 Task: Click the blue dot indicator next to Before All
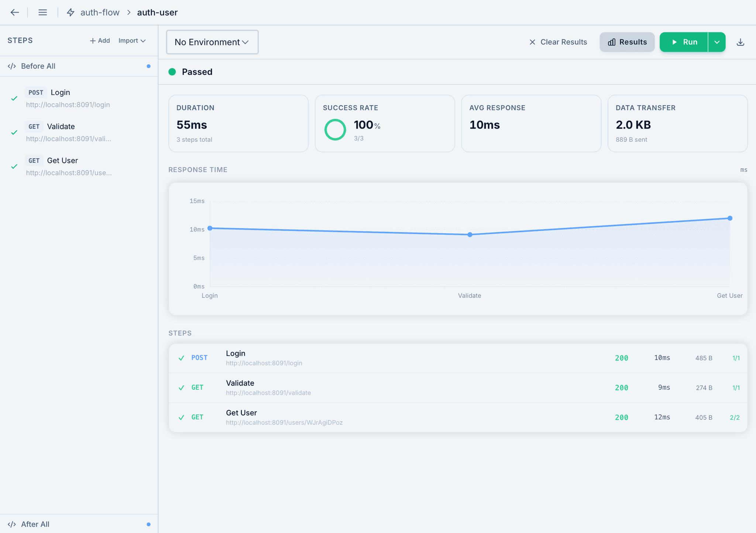pyautogui.click(x=148, y=66)
